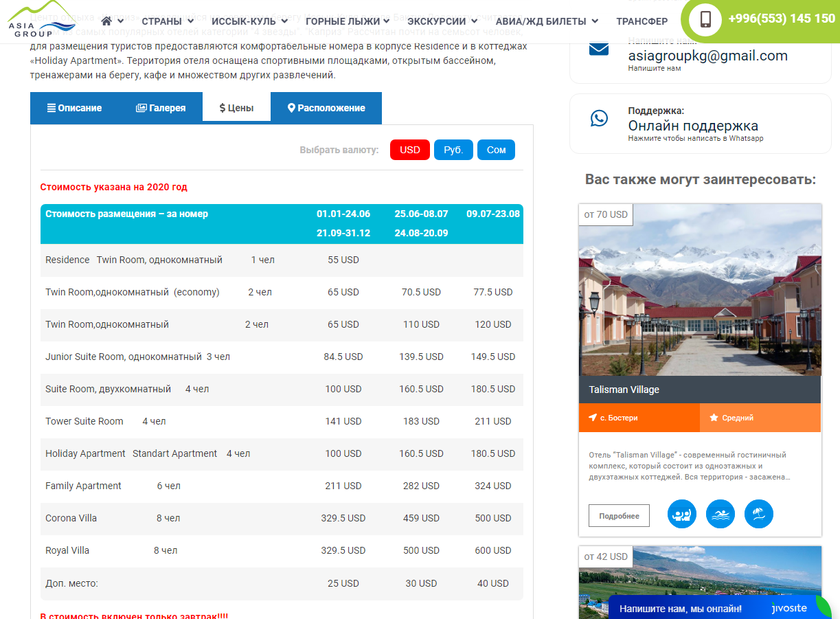Expand the ГОРНЫЕ ЛЫЖИ dropdown menu
The height and width of the screenshot is (619, 840).
coord(348,21)
